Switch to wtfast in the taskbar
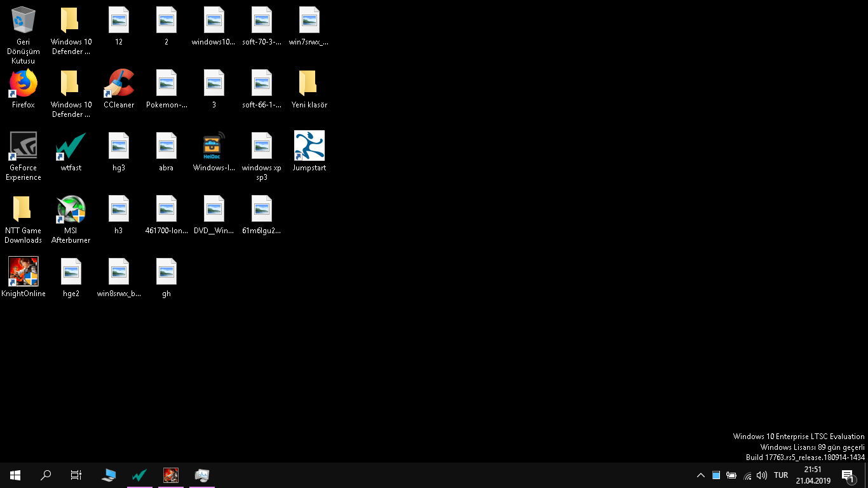This screenshot has width=868, height=488. pos(140,475)
